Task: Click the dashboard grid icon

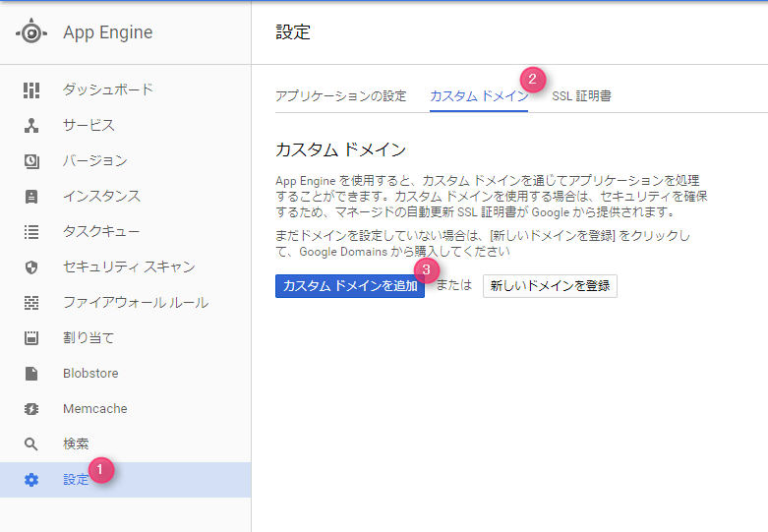Action: click(31, 90)
